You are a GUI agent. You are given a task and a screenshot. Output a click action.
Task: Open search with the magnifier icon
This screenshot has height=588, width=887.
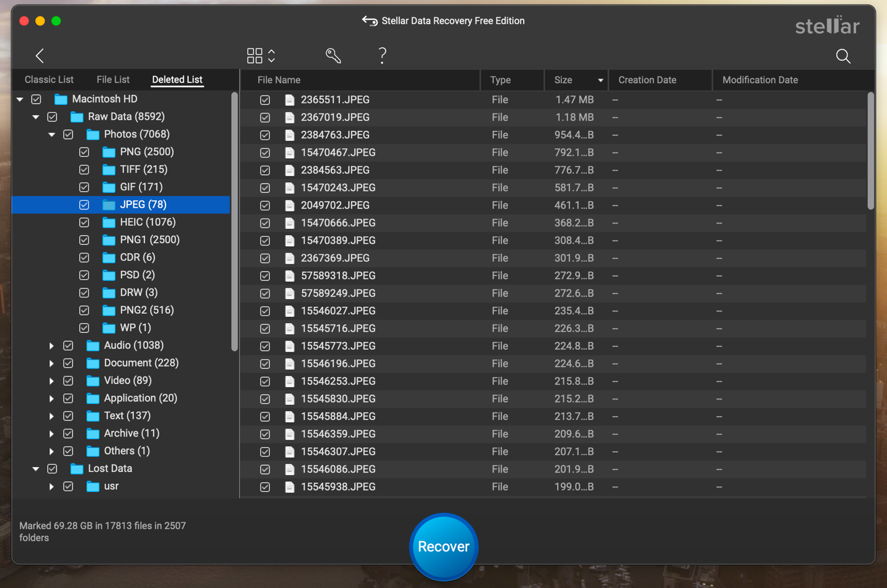coord(843,56)
